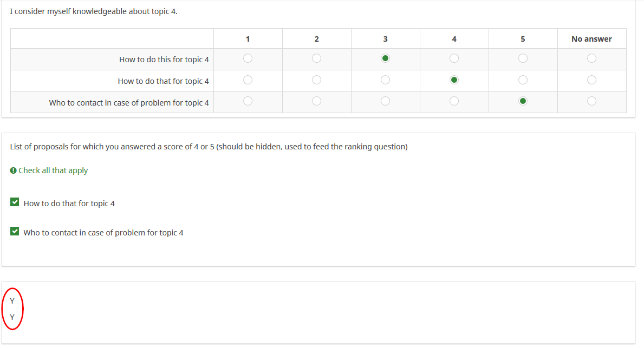Pick score 4 for 'Who to contact'

[x=454, y=101]
